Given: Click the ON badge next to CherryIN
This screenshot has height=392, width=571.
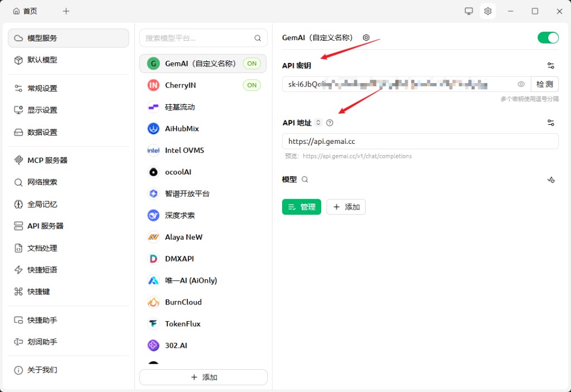Looking at the screenshot, I should point(251,85).
